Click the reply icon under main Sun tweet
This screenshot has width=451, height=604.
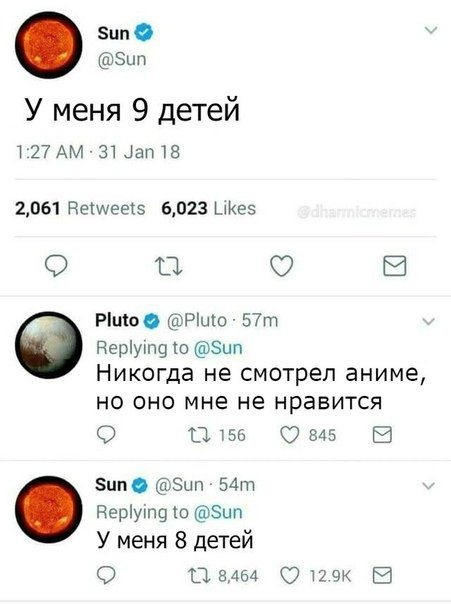click(x=56, y=267)
